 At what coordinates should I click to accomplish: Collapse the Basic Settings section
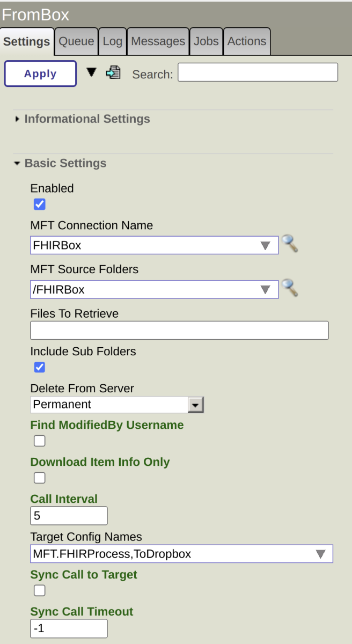pyautogui.click(x=65, y=163)
